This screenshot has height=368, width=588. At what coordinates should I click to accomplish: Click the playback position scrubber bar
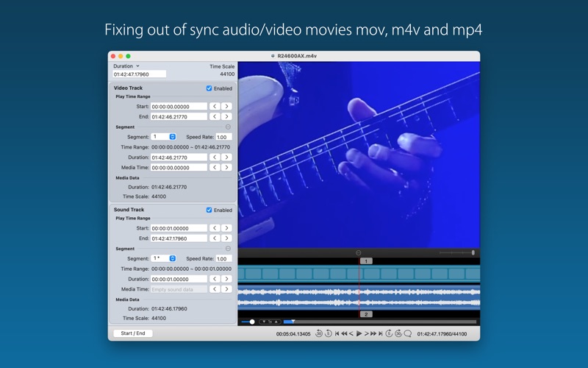coord(379,322)
